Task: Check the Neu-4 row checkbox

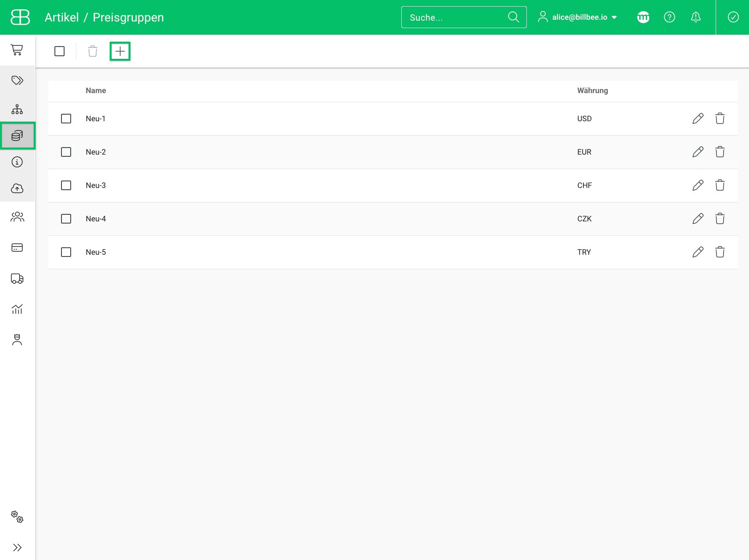Action: [66, 219]
